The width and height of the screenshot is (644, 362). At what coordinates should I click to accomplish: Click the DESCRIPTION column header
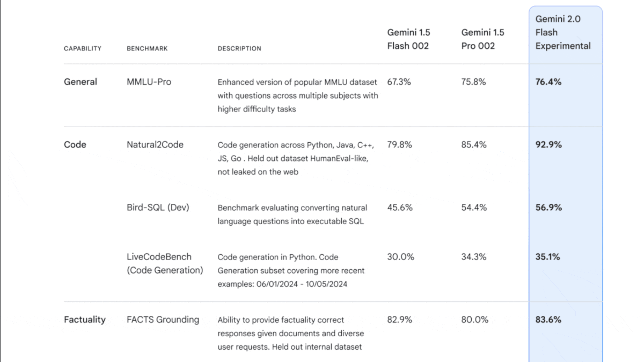239,49
